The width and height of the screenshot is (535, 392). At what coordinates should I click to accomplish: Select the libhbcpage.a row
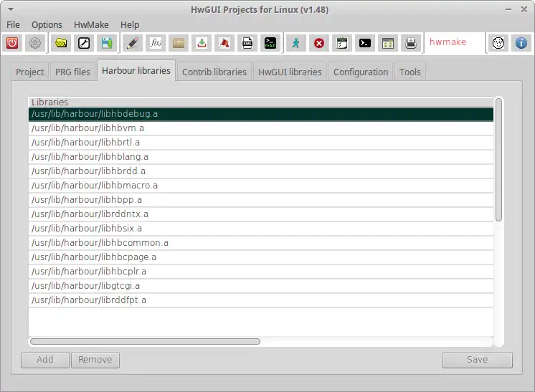point(261,257)
